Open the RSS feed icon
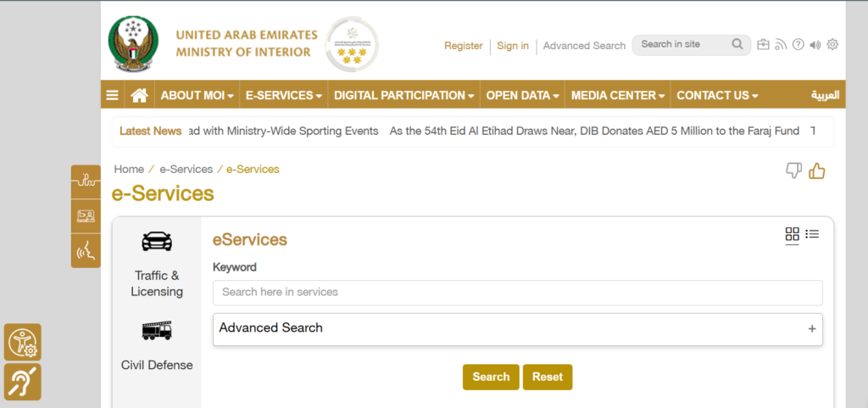This screenshot has width=868, height=408. 781,45
